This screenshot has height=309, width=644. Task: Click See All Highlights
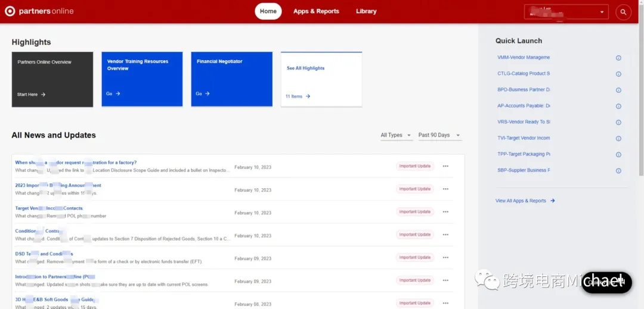[x=305, y=68]
